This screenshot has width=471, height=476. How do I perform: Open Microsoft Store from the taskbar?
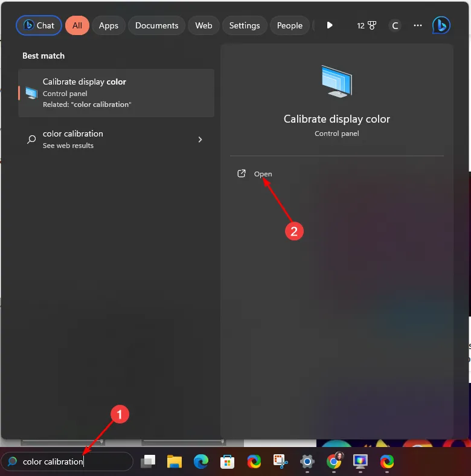227,462
